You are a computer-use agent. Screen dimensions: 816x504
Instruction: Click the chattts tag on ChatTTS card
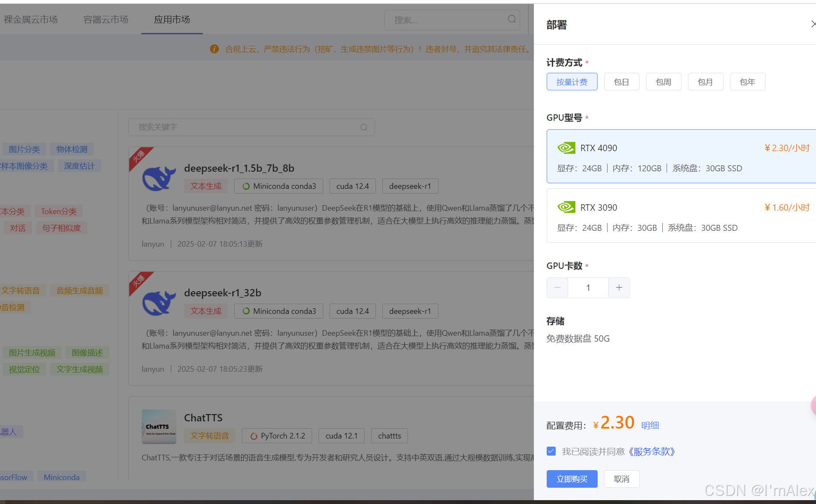tap(390, 435)
